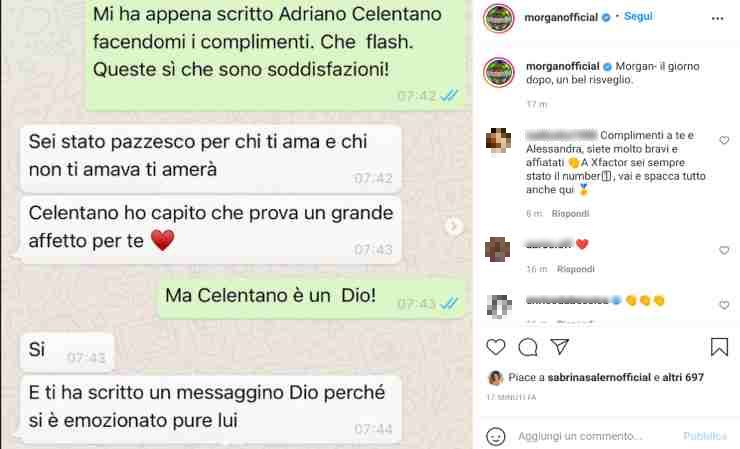
Task: View the list of altri 697 likes
Action: pyautogui.click(x=683, y=377)
